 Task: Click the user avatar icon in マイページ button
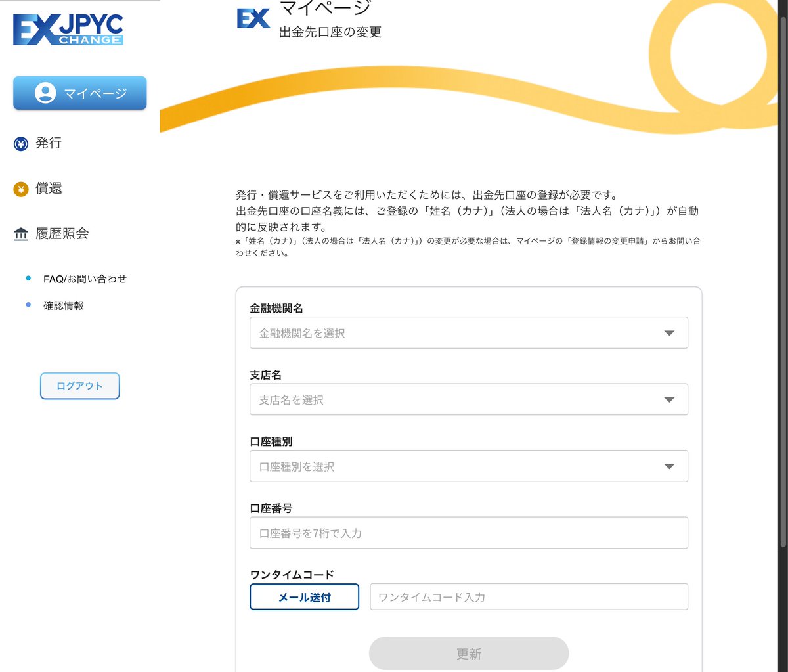45,93
